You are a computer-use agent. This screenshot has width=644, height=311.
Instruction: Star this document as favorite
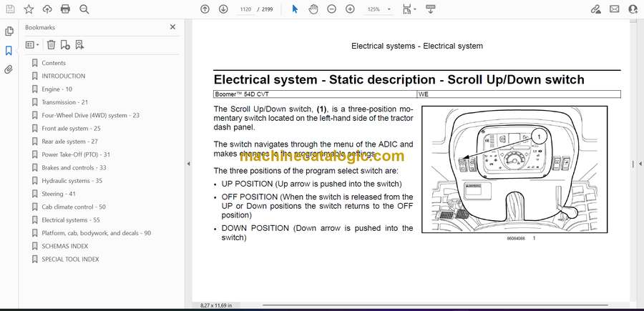pyautogui.click(x=29, y=9)
